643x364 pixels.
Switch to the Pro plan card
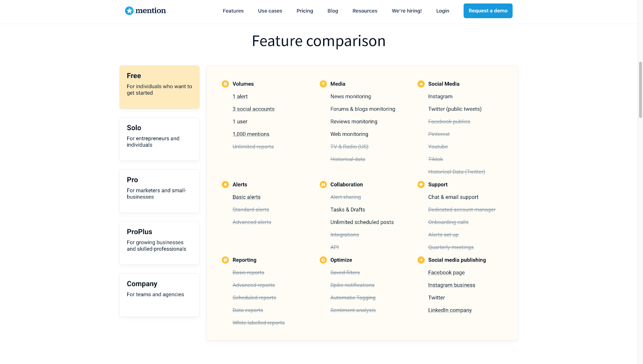pyautogui.click(x=160, y=191)
